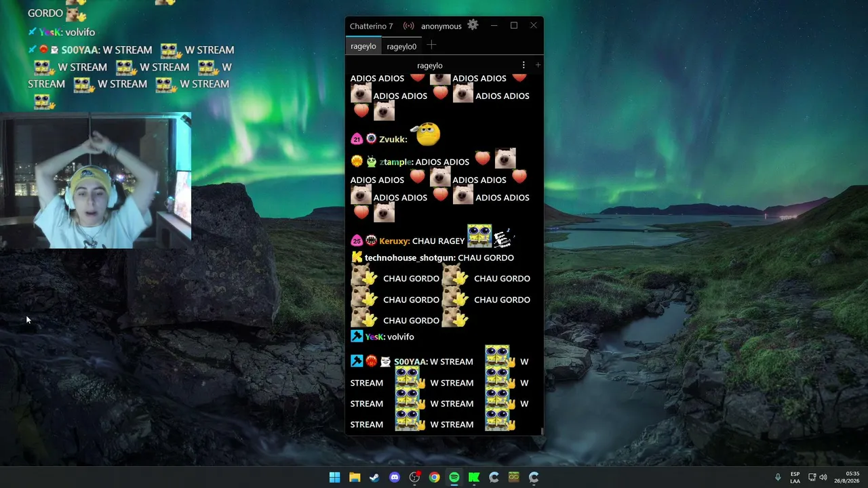Close the Chatterino window

534,26
